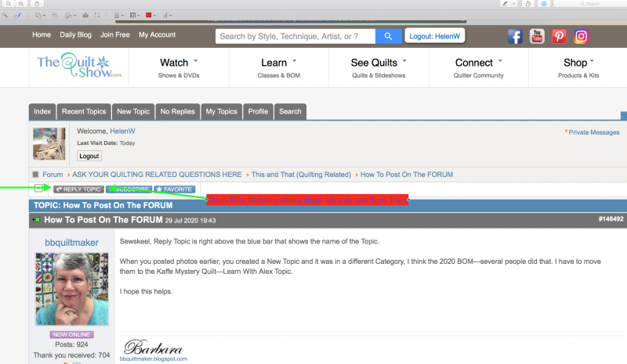Toggle the small box left of Reply Topic

click(38, 189)
